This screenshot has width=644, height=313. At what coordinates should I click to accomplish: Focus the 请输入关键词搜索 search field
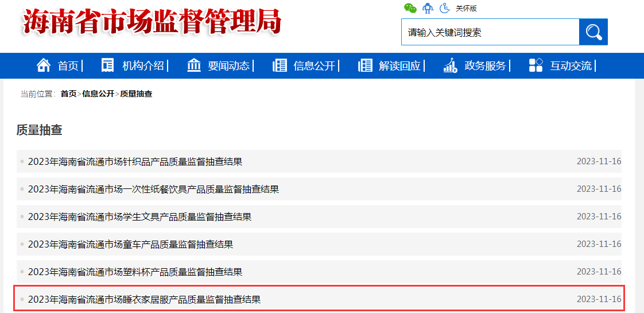[490, 32]
